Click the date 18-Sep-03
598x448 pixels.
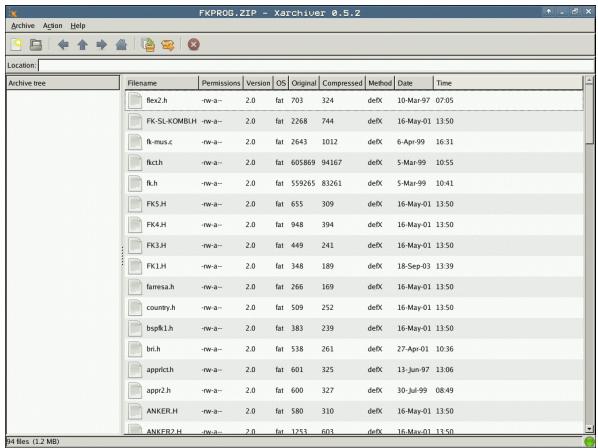click(414, 266)
